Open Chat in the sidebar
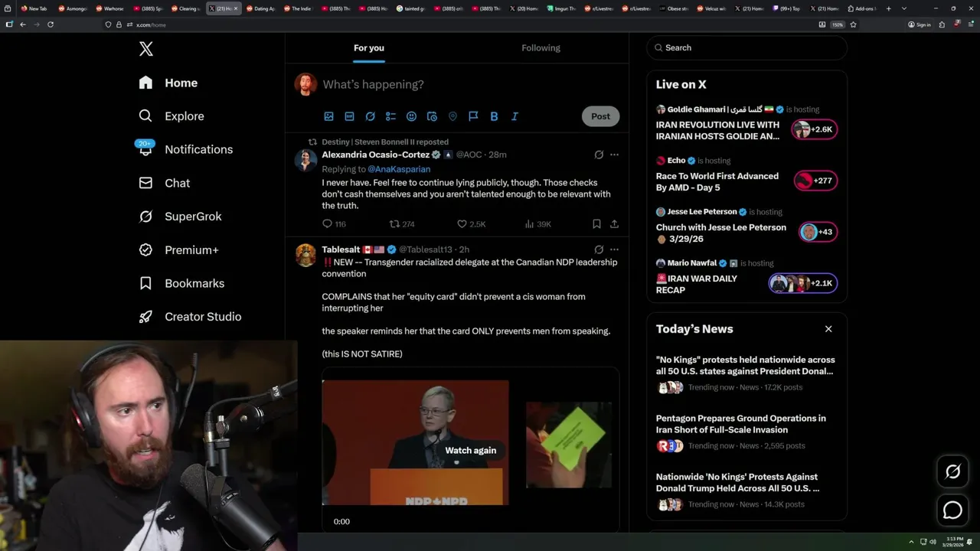 pos(164,183)
